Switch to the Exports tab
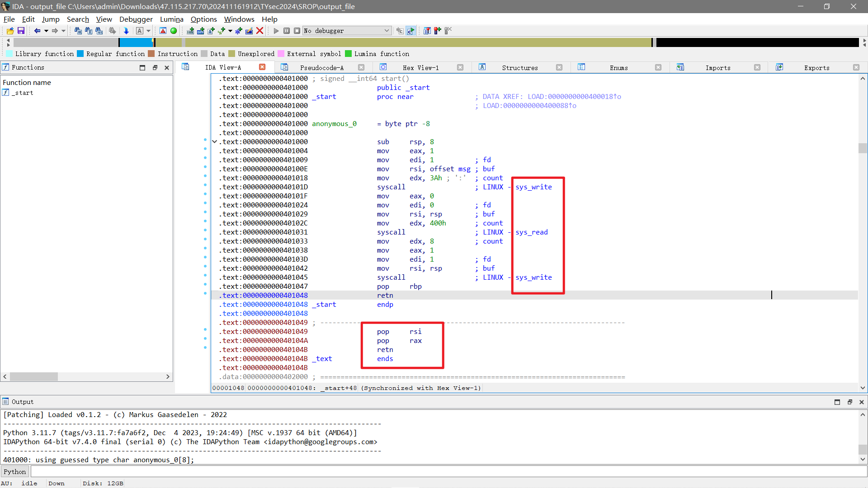This screenshot has width=868, height=488. [816, 68]
